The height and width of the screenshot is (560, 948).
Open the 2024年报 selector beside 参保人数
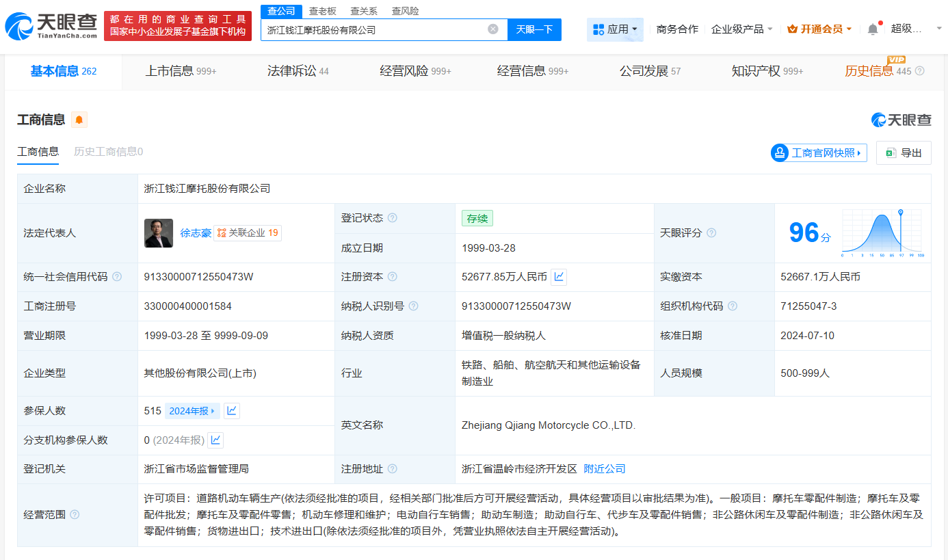[x=192, y=410]
